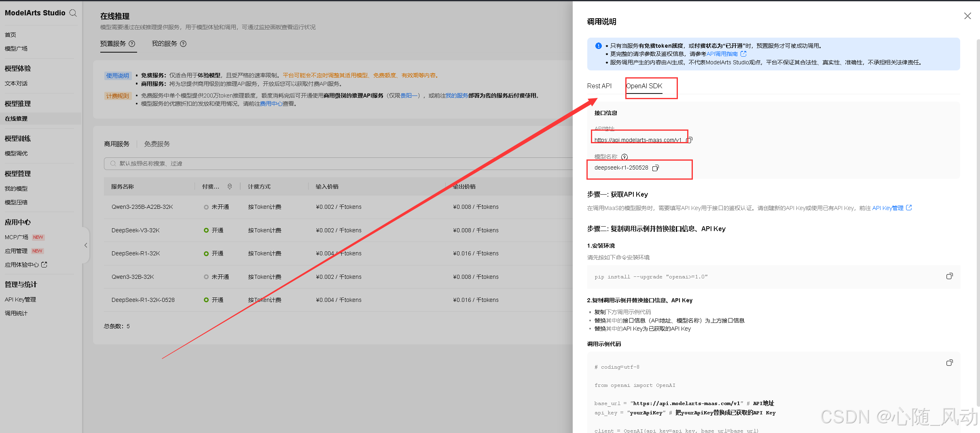Switch to the 我的服务 tab
The height and width of the screenshot is (433, 980).
165,44
